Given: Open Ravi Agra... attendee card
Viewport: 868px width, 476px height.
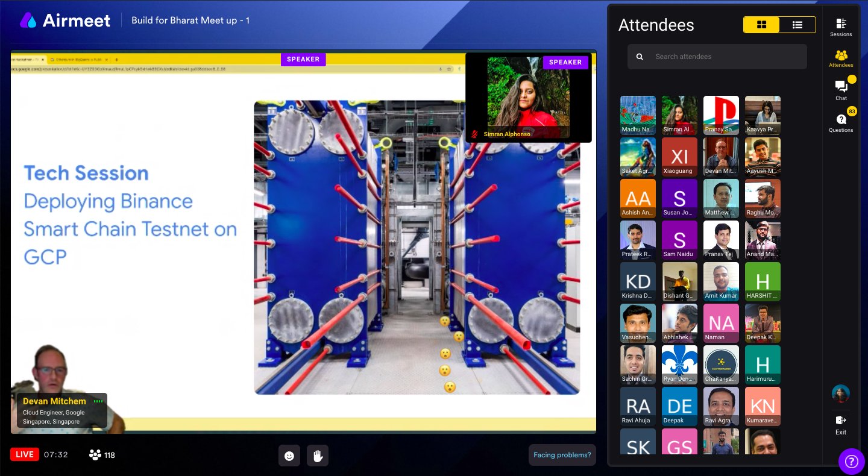Looking at the screenshot, I should pyautogui.click(x=721, y=406).
